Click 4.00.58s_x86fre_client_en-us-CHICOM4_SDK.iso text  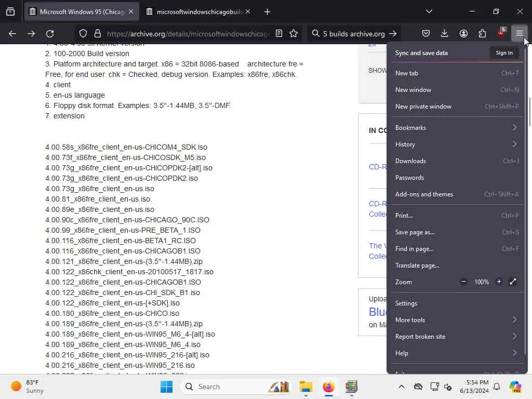coord(126,147)
